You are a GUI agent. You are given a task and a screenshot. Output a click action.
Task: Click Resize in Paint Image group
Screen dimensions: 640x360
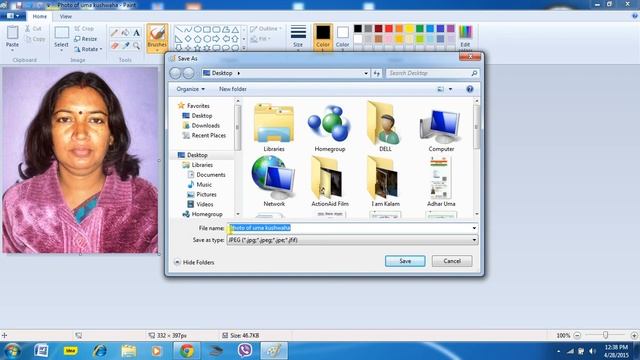click(86, 39)
